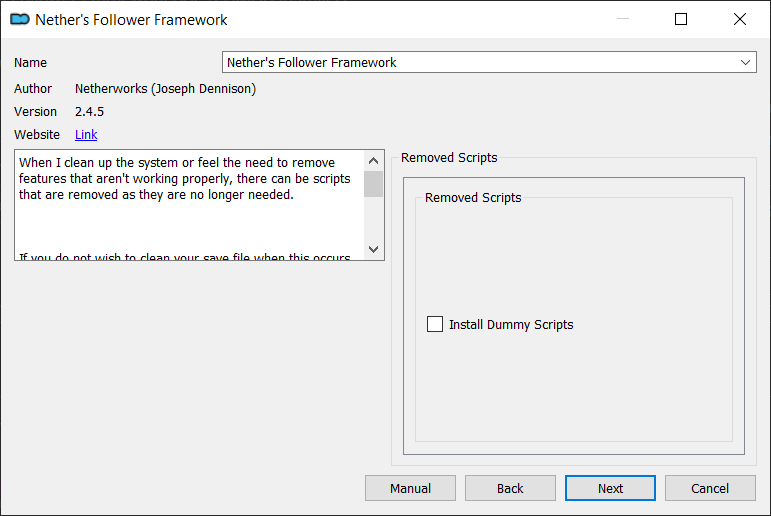Click inside the description text area
The height and width of the screenshot is (516, 771).
(190, 205)
